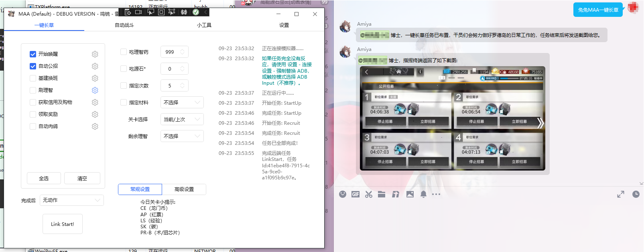This screenshot has height=252, width=644.
Task: Tick the 吃源石* checkbox
Action: [x=124, y=69]
